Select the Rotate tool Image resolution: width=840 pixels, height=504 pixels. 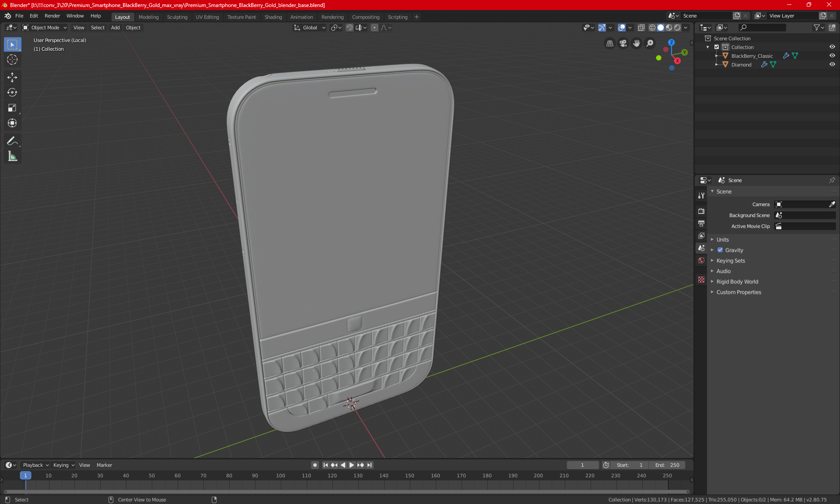point(12,92)
